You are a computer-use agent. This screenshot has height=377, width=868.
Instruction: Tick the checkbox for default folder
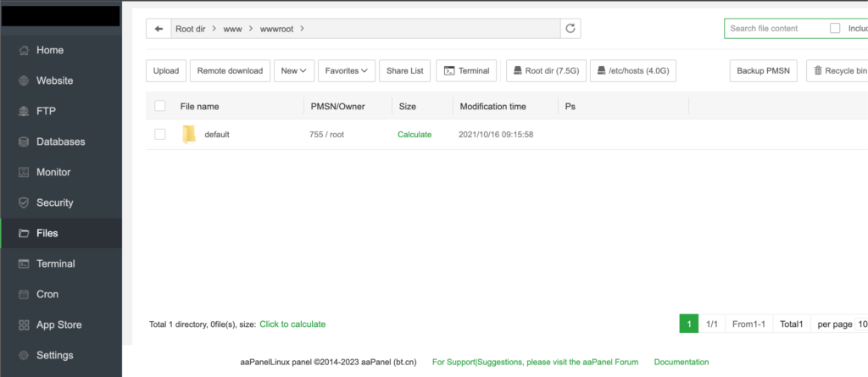[x=160, y=134]
